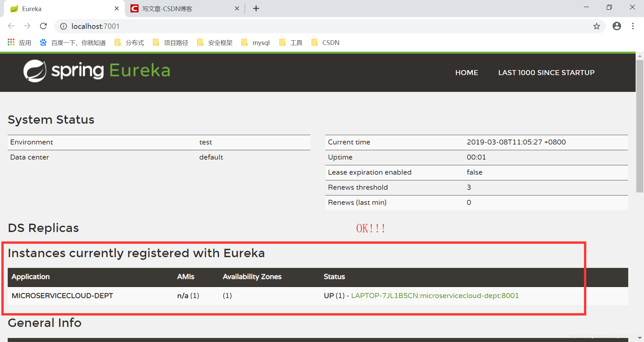This screenshot has height=342, width=644.
Task: Open the 安全框架 bookmark folder
Action: click(x=215, y=43)
